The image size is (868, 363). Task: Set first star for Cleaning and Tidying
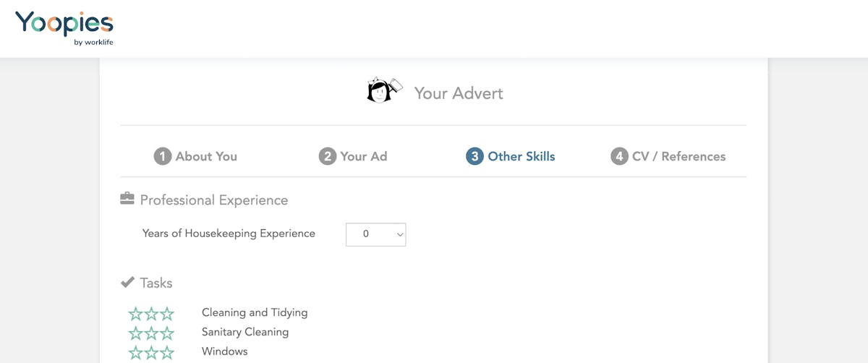pos(136,314)
